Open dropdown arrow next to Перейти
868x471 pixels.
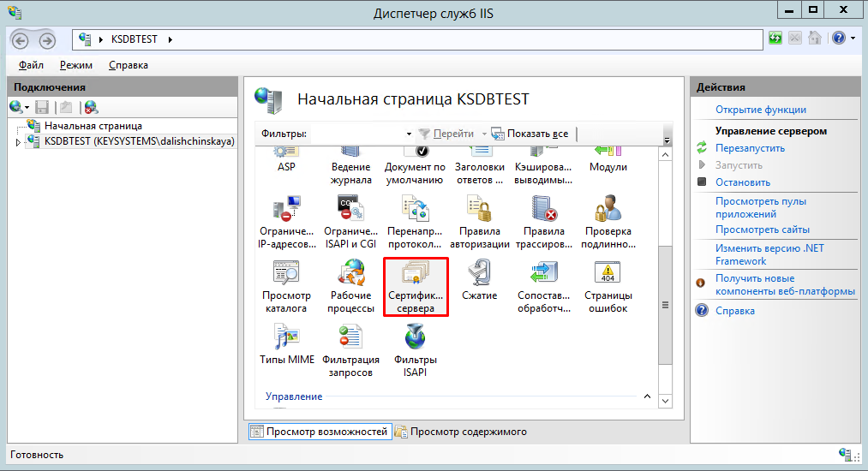click(484, 134)
